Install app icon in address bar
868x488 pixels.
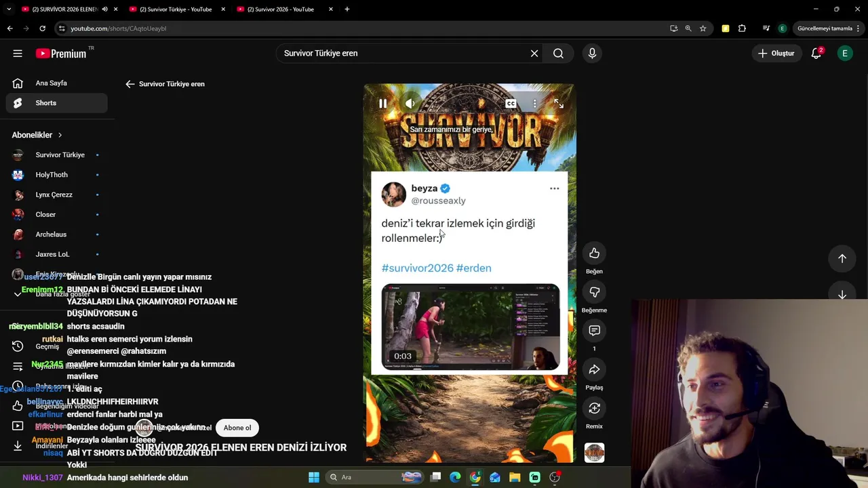(673, 28)
